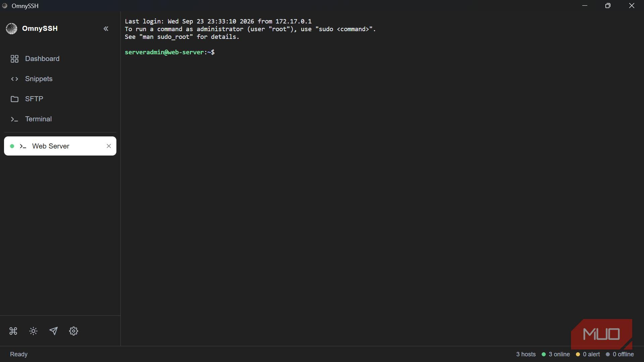Click the "man sudo_root" hint line
The width and height of the screenshot is (644, 362).
pyautogui.click(x=182, y=37)
